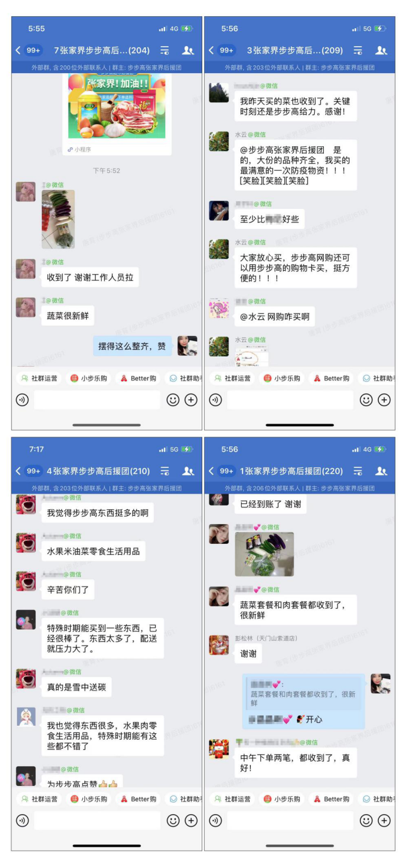407x868 pixels.
Task: Open the list menu icon in (209) group header
Action: (358, 50)
